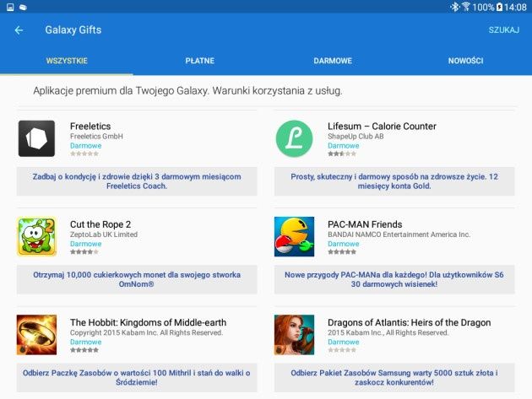Click the BANDAI NAMCO Entertainment developer name
Screen dimensions: 532x399
click(399, 235)
